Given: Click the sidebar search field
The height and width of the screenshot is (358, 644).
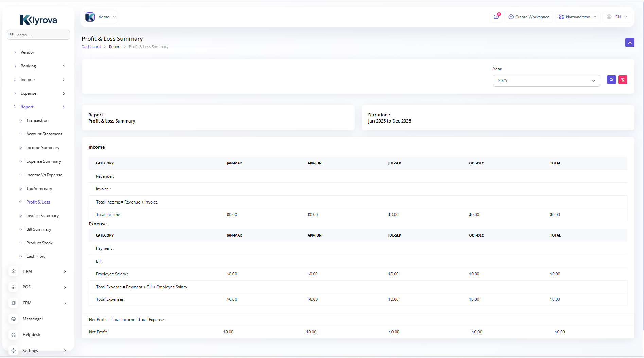Looking at the screenshot, I should (38, 35).
